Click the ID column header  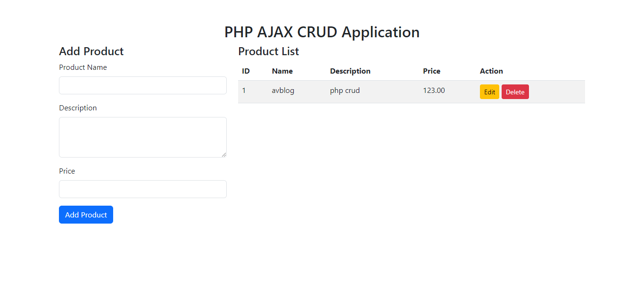click(246, 71)
